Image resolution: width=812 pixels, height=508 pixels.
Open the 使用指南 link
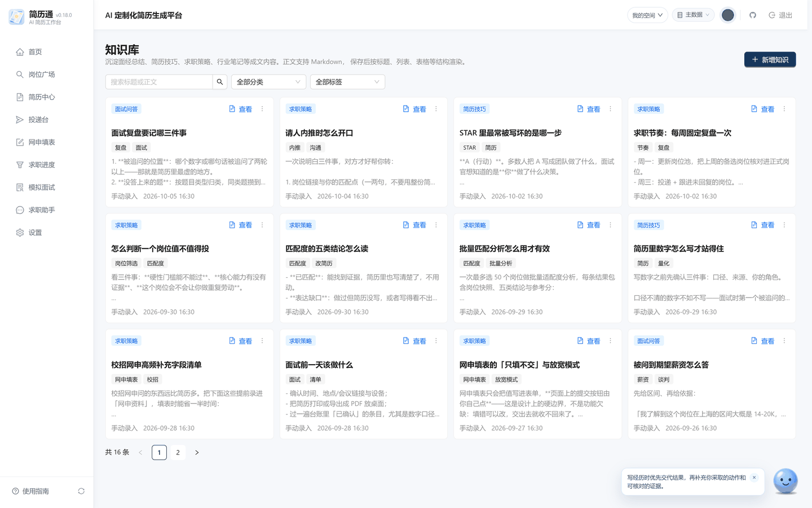[30, 491]
